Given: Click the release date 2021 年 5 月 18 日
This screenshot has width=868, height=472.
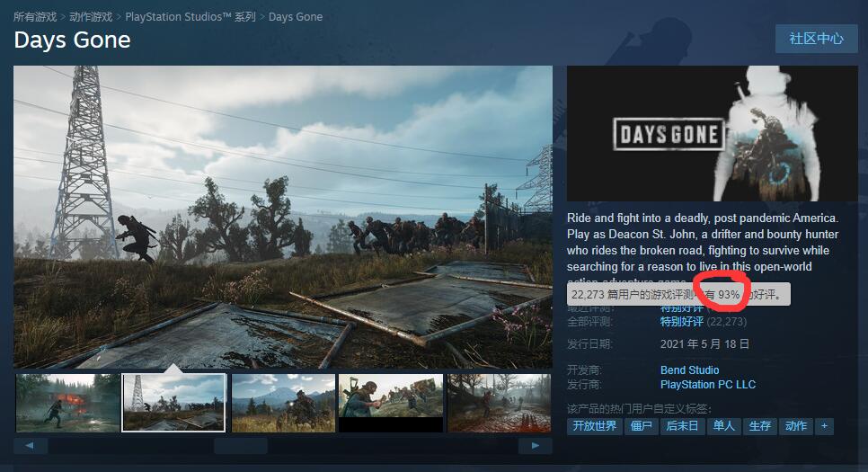Looking at the screenshot, I should pyautogui.click(x=704, y=344).
